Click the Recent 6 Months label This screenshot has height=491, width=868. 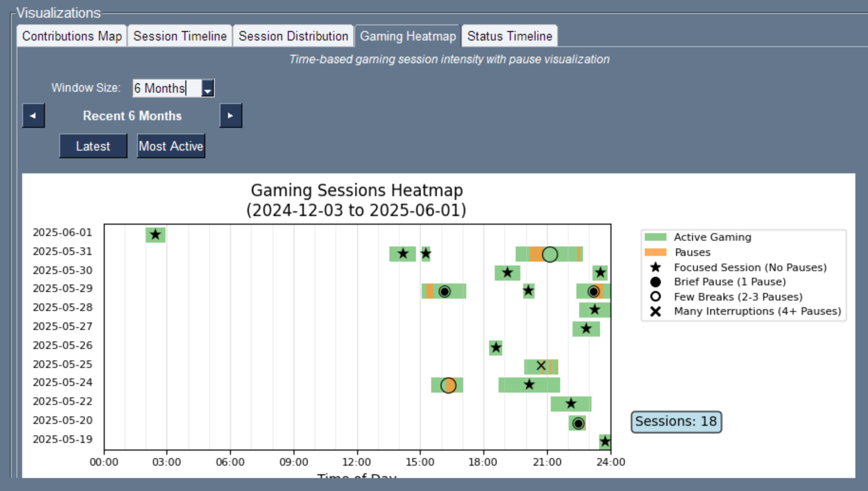[x=132, y=116]
